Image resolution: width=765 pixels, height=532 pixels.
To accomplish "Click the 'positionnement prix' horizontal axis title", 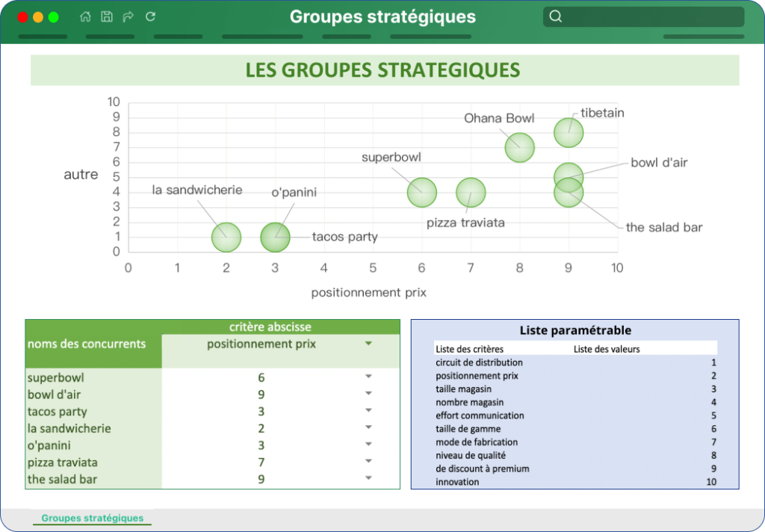I will [x=369, y=292].
